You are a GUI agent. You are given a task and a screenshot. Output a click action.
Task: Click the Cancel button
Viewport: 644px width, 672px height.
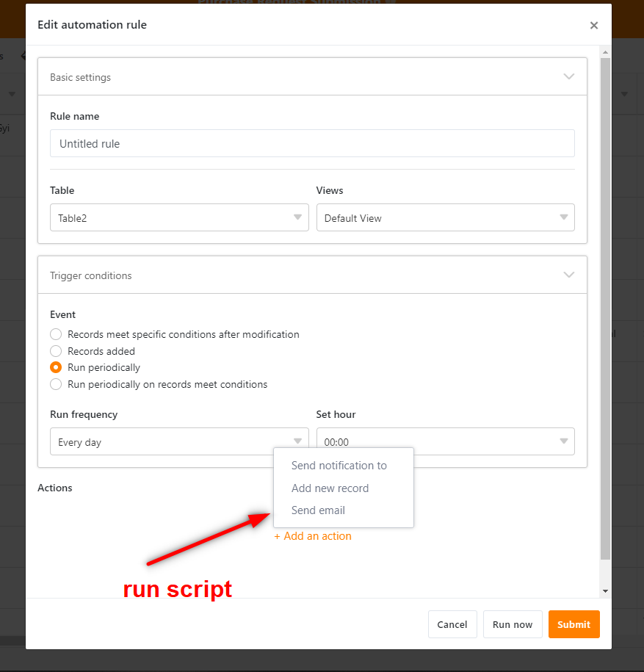452,624
